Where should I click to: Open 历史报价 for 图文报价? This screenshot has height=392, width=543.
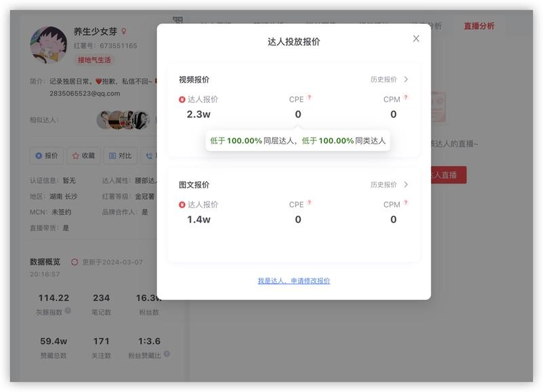389,184
